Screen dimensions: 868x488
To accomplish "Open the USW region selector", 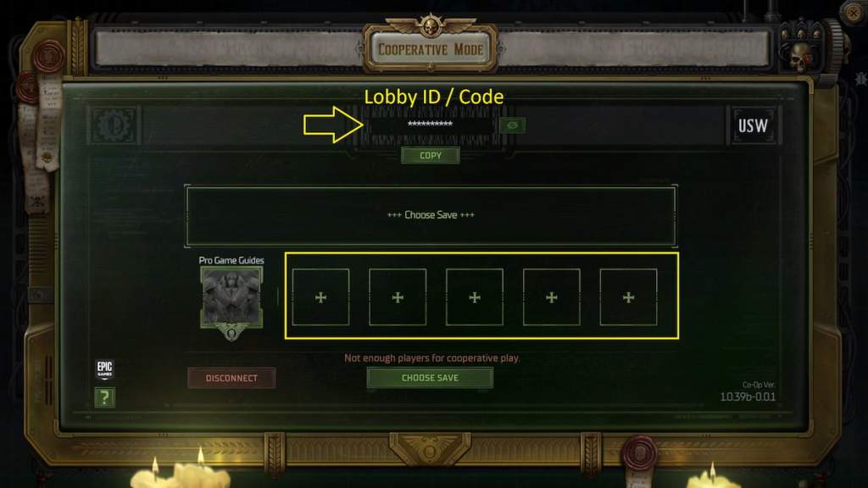I will tap(753, 125).
